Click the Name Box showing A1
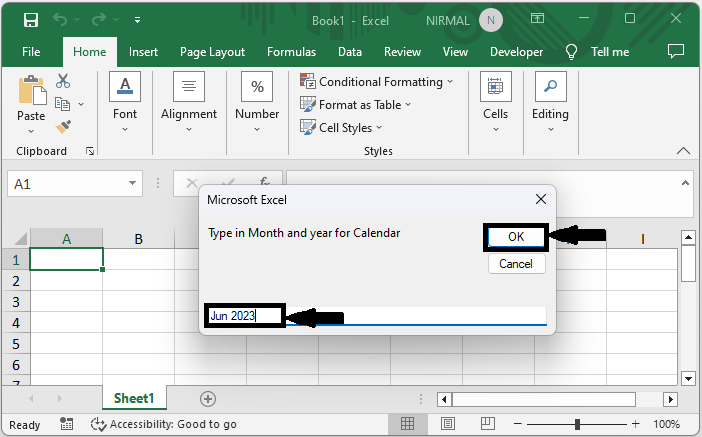Screen dimensions: 702x437 [67, 184]
